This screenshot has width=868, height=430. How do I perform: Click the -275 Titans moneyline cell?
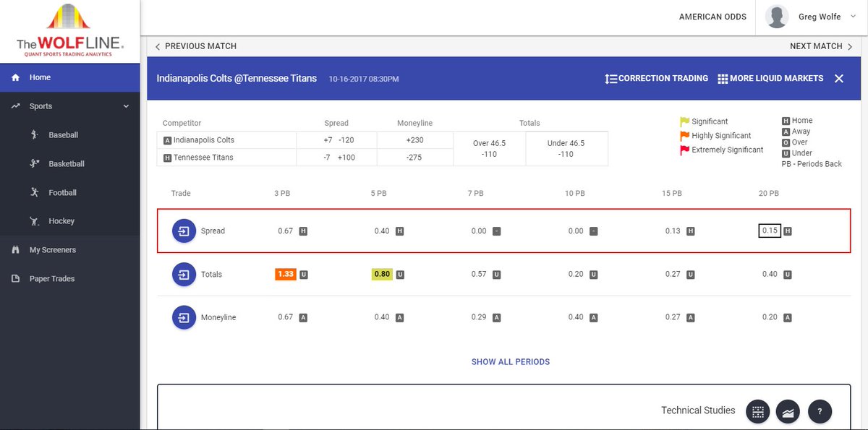pyautogui.click(x=415, y=158)
